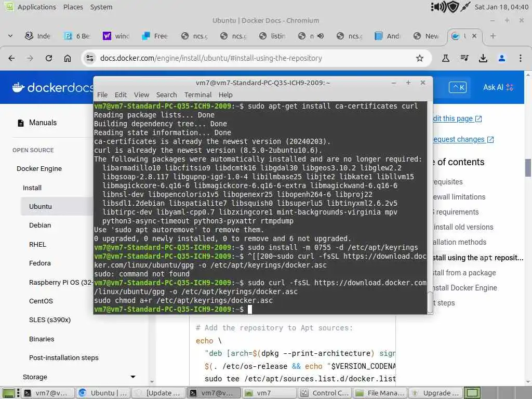
Task: Select Debian in the sidebar
Action: tap(40, 225)
